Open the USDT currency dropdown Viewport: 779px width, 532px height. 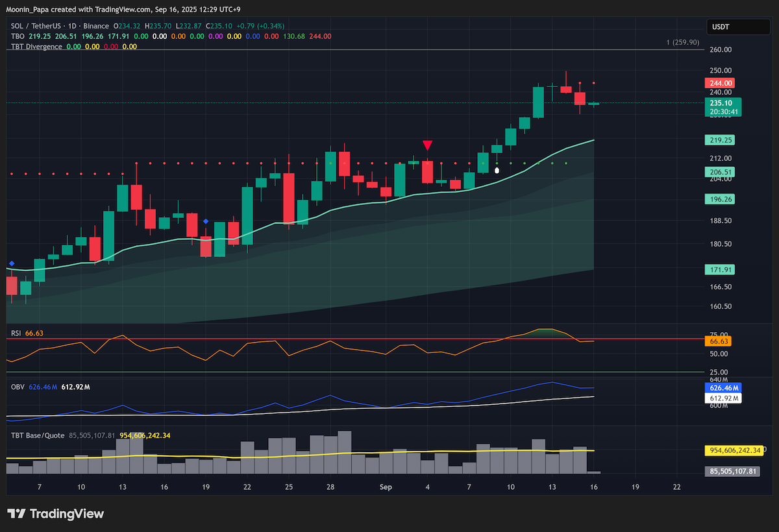click(730, 27)
